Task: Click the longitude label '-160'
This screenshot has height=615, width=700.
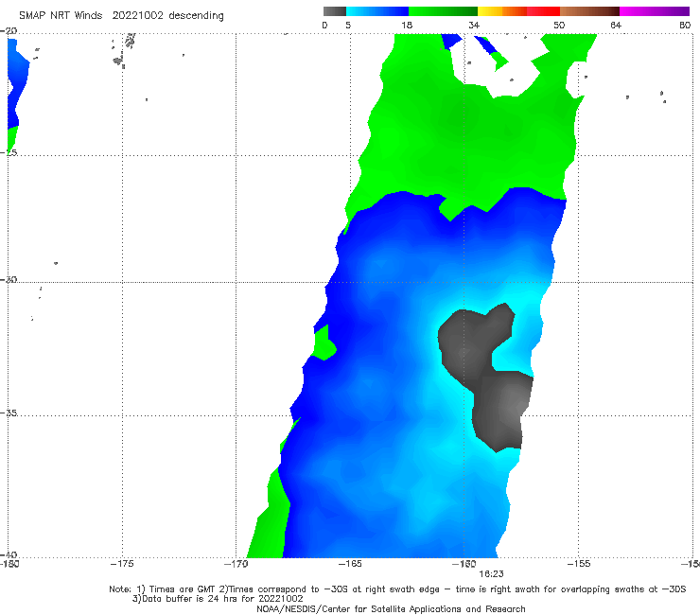Action: click(464, 564)
